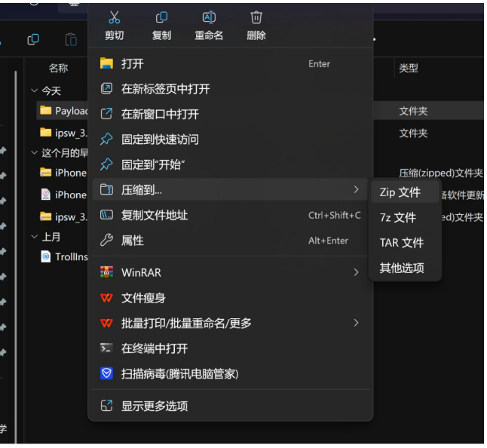Select the Payload folder row
Viewport: 487px width, 448px height.
point(62,111)
